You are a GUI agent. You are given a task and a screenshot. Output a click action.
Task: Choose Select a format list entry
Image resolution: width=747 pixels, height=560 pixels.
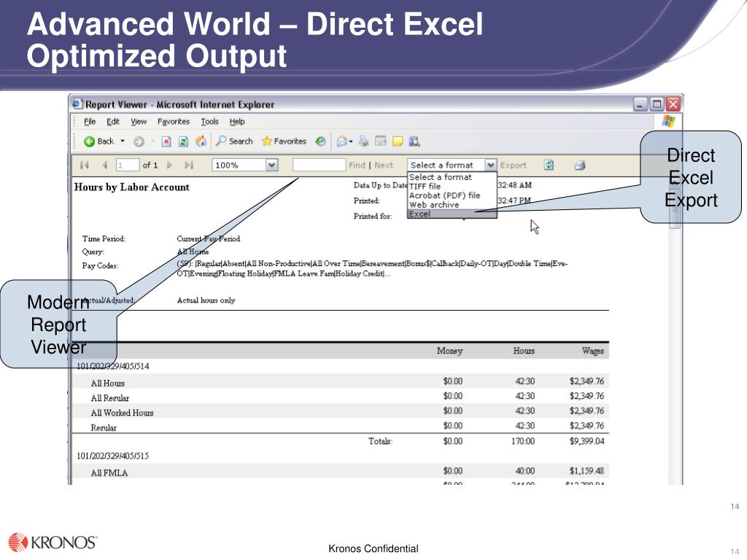tap(452, 177)
